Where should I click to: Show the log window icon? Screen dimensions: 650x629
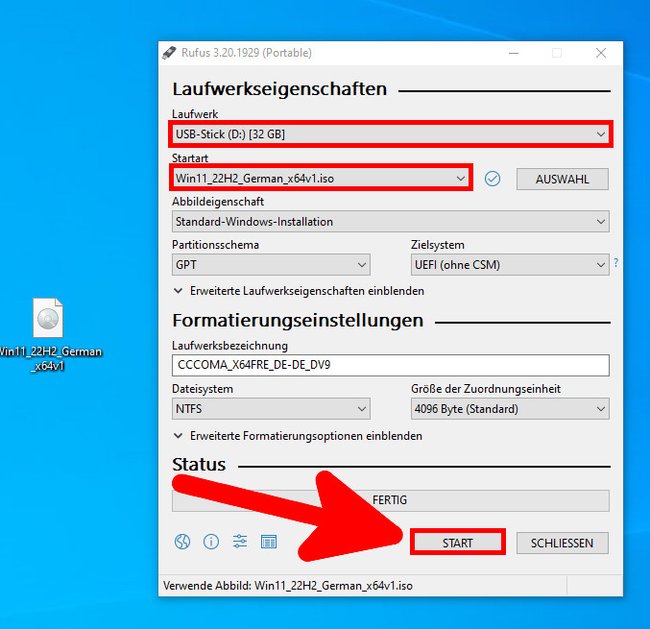point(269,542)
